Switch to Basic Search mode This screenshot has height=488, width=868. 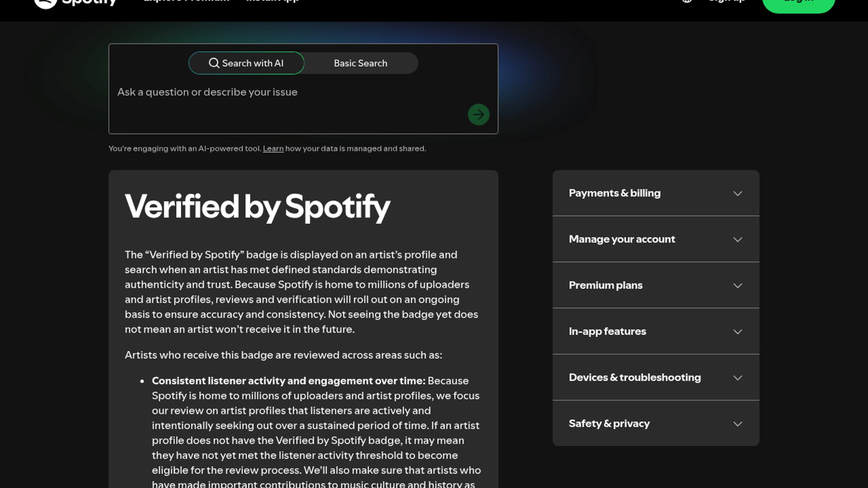360,63
